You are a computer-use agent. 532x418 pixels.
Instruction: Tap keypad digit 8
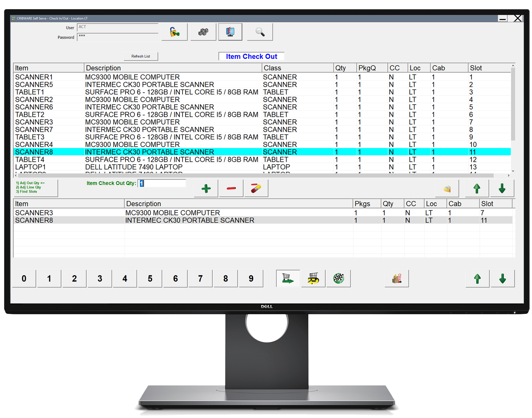click(x=226, y=278)
